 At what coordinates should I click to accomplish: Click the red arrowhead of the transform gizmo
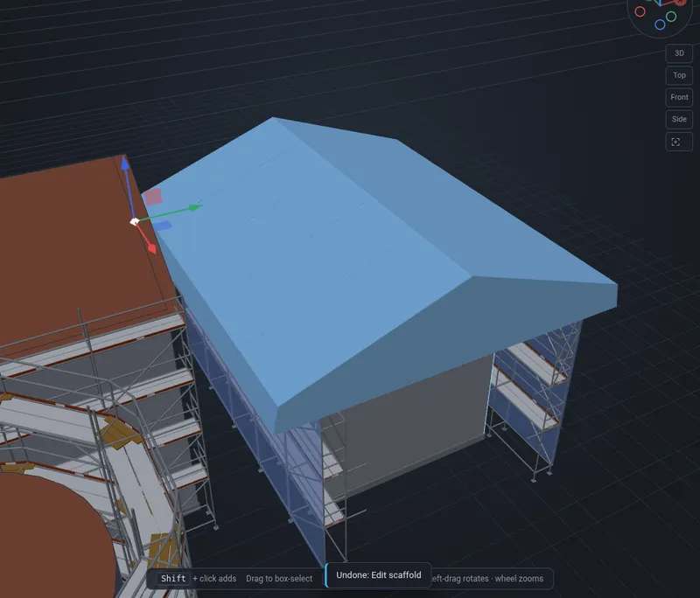[151, 248]
